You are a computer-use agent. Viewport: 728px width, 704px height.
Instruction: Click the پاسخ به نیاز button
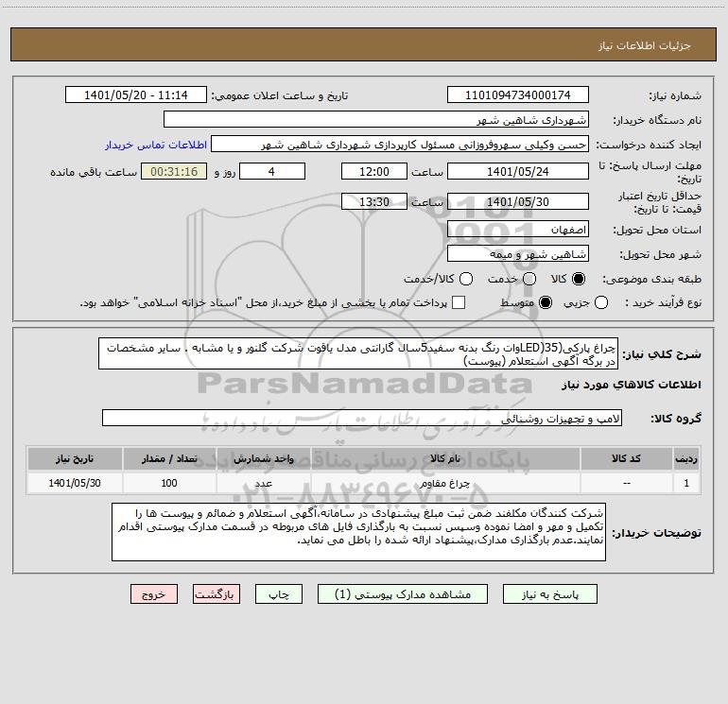click(x=550, y=594)
